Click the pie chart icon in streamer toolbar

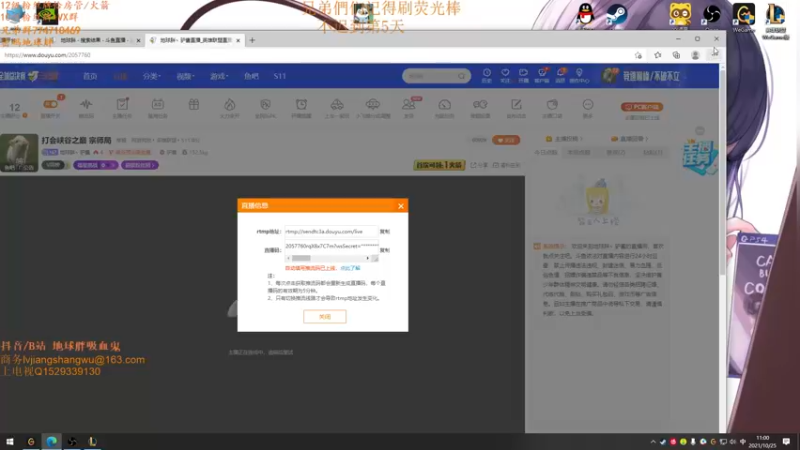(552, 105)
